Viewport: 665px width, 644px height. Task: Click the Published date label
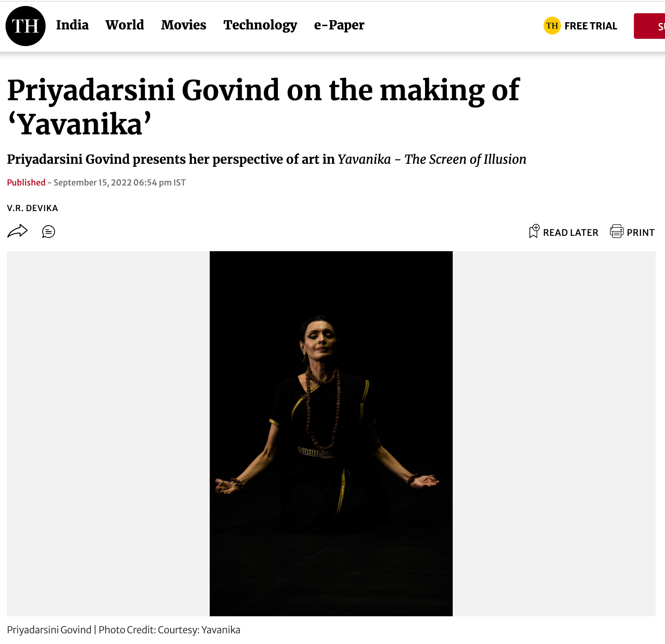(x=26, y=183)
